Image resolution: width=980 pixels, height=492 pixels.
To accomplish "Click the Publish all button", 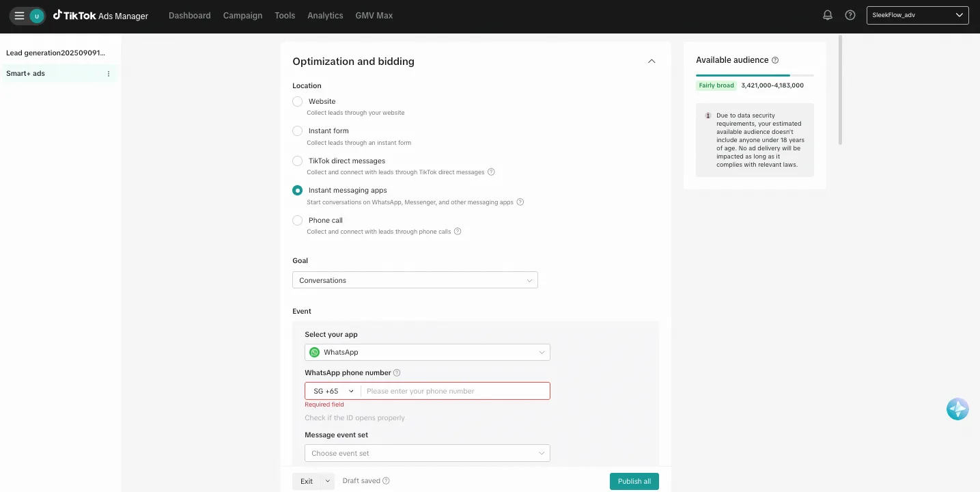I will [x=634, y=481].
